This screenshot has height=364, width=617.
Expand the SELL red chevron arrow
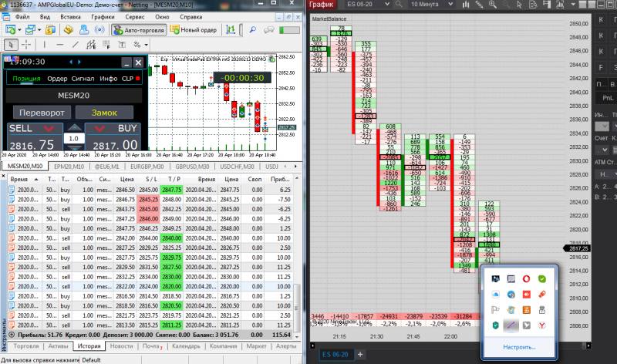pyautogui.click(x=49, y=129)
